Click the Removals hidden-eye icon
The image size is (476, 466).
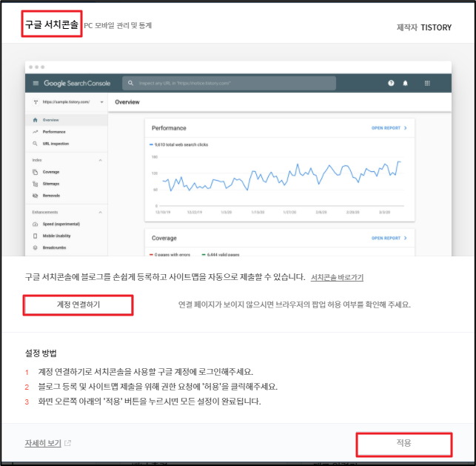[x=36, y=196]
